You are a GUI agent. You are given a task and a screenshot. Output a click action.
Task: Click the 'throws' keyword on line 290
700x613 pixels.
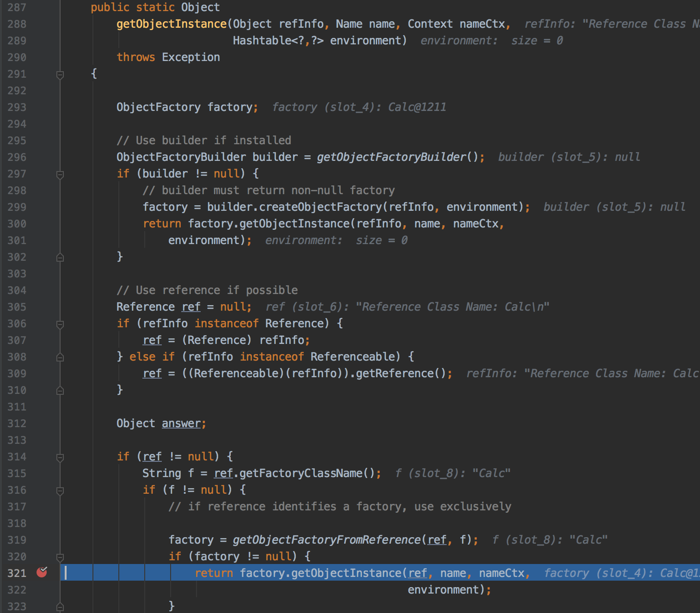136,57
